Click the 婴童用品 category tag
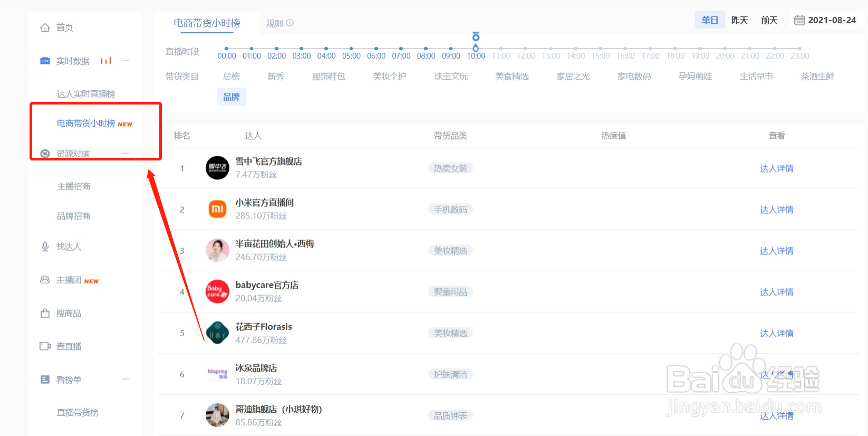Screen dimensions: 868x436 pyautogui.click(x=450, y=291)
